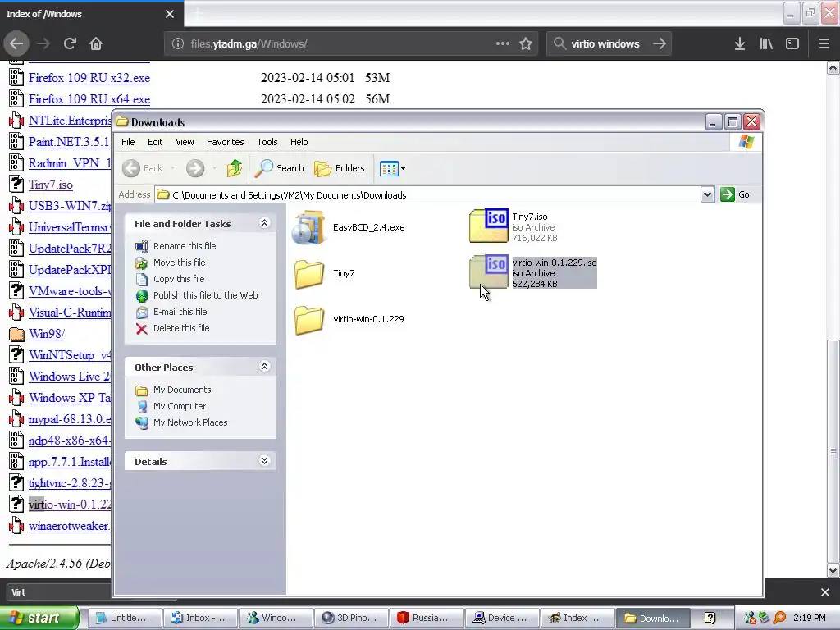Open Firefox hamburger menu
840x630 pixels.
tap(824, 44)
